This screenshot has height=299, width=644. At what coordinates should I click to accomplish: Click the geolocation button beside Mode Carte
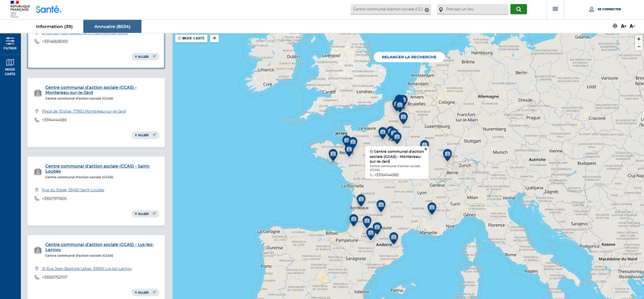pos(214,38)
